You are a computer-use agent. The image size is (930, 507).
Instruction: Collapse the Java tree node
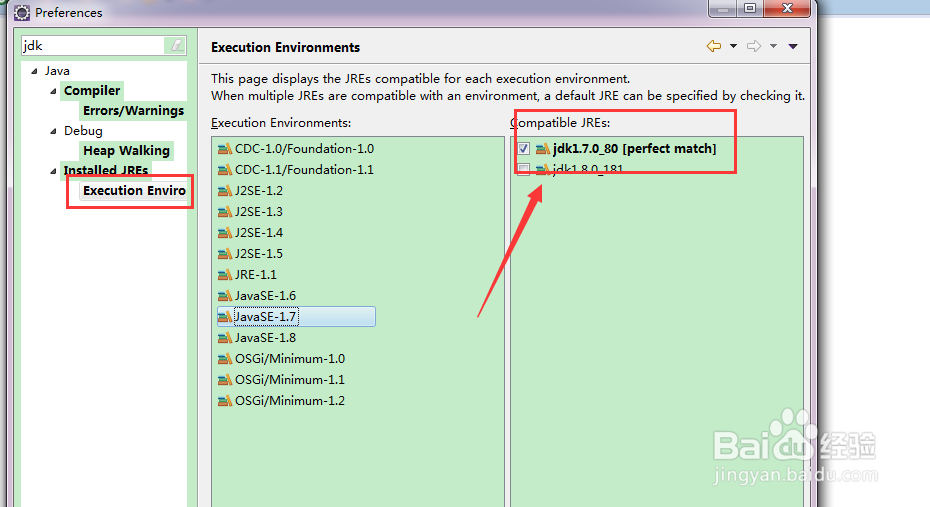(x=34, y=71)
